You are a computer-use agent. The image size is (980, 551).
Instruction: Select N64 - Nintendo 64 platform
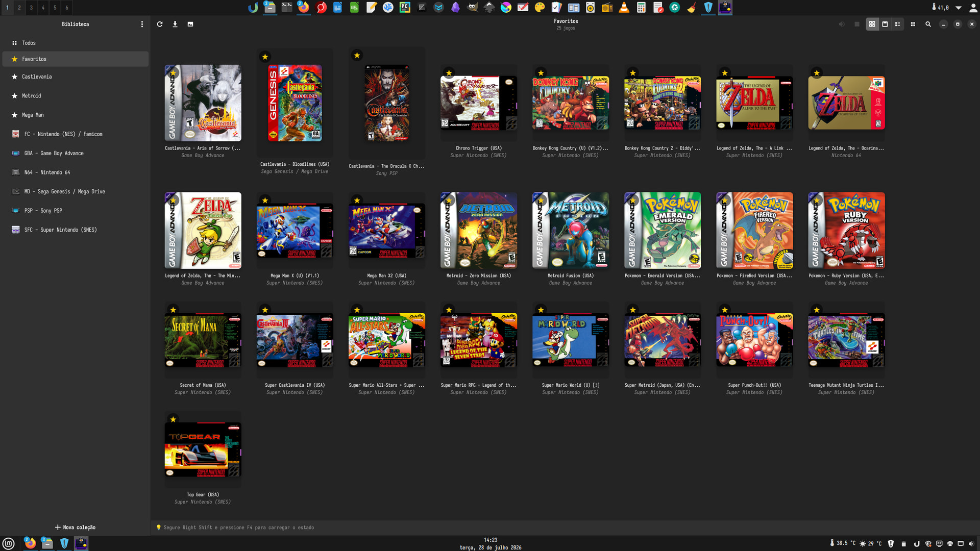click(76, 172)
